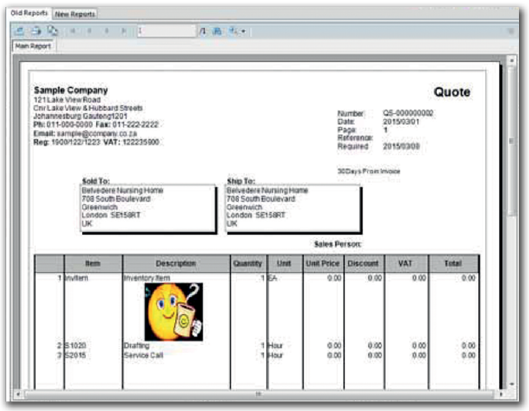Click Belvedere Nursing Home in Sold To box
Viewport: 529px width, 411px height.
[x=122, y=190]
